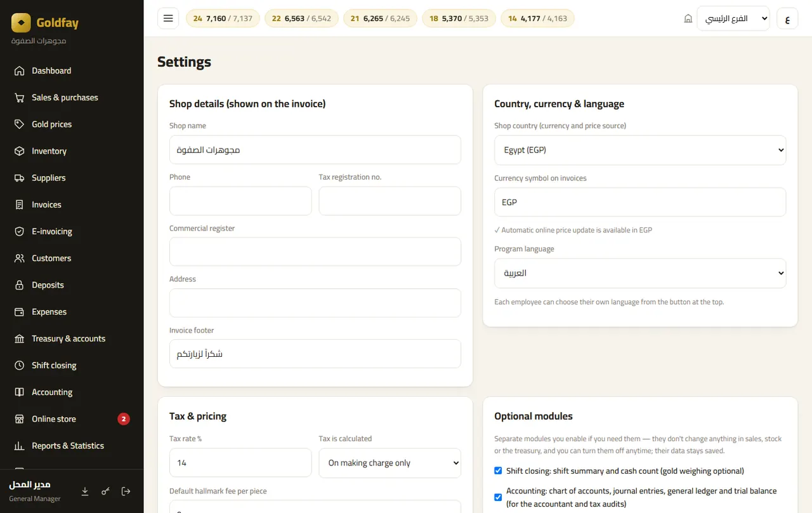
Task: Click the Reports & Statistics chart icon
Action: [20, 446]
